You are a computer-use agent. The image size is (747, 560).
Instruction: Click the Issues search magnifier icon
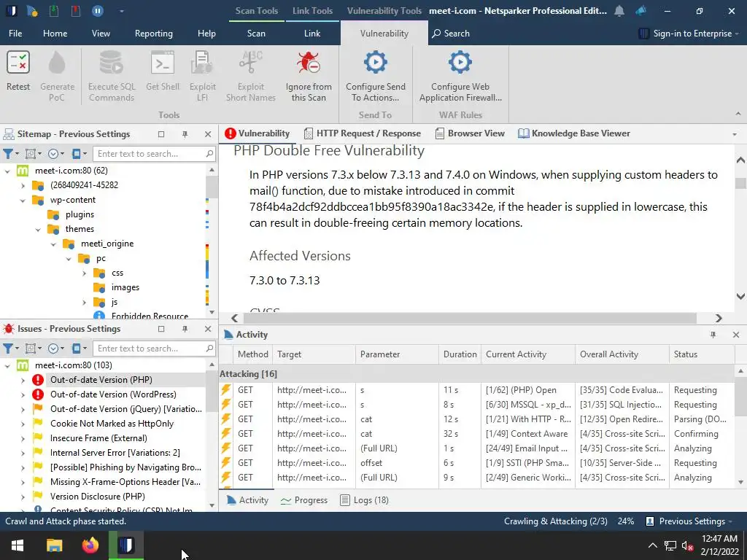click(x=209, y=349)
